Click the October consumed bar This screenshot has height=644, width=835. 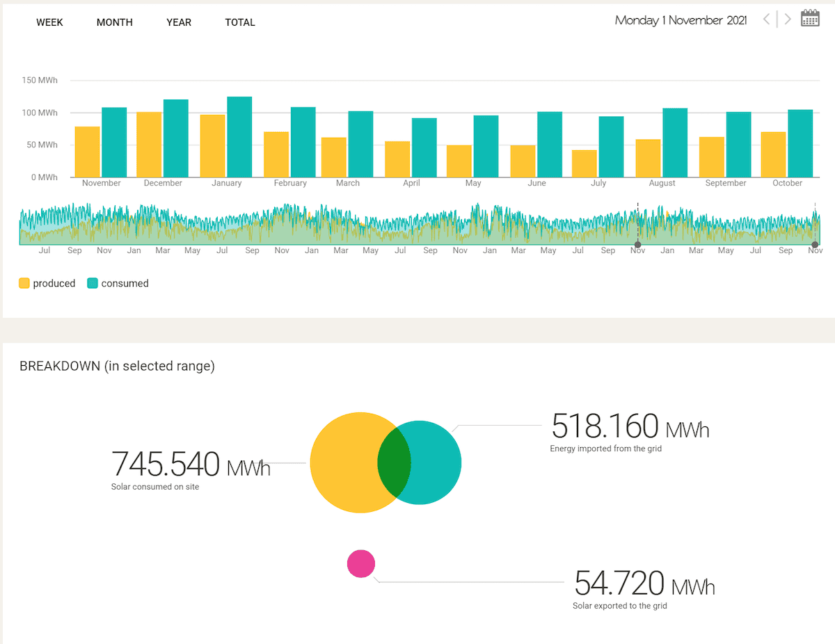tap(800, 143)
